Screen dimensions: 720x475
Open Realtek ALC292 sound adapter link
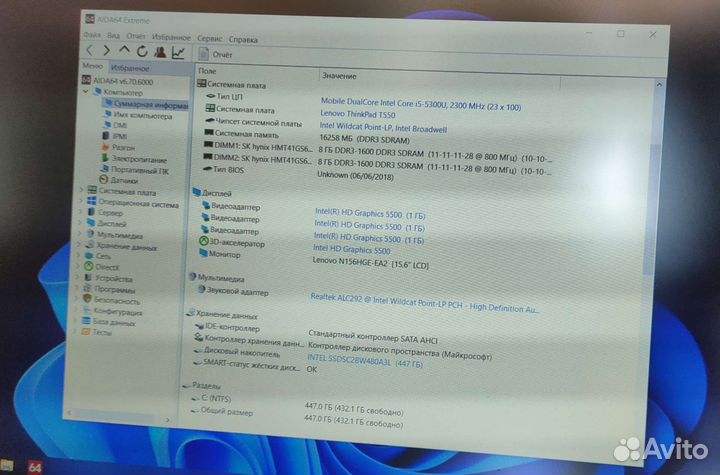click(x=425, y=303)
